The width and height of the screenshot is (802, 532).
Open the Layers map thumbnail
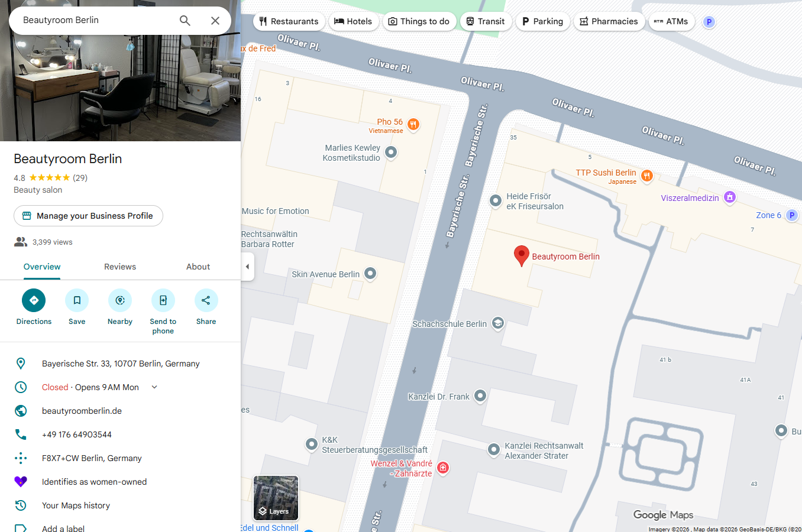click(x=276, y=498)
